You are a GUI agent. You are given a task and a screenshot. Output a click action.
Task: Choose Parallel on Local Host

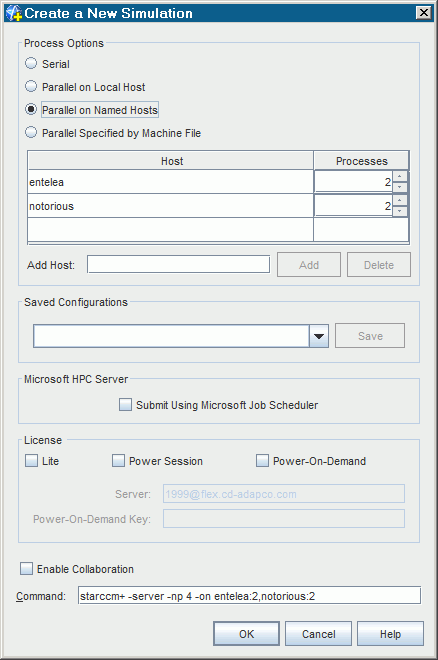(31, 86)
